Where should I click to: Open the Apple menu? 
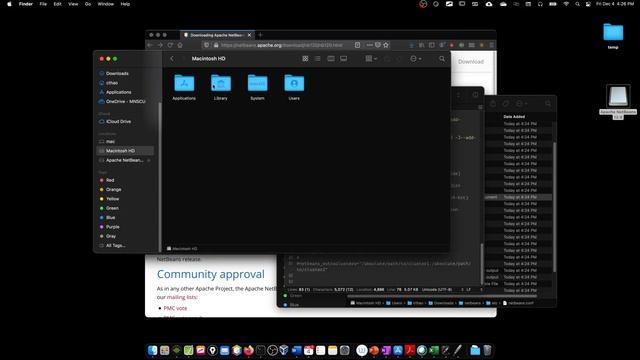9,4
